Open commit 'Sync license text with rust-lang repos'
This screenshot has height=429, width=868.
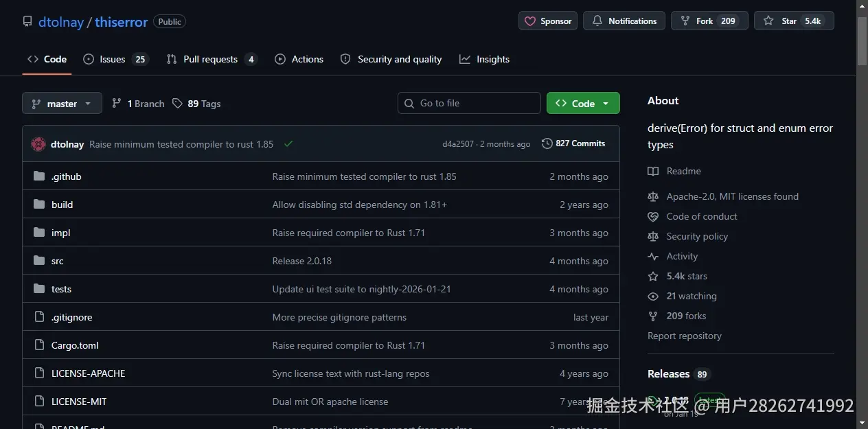coord(351,373)
